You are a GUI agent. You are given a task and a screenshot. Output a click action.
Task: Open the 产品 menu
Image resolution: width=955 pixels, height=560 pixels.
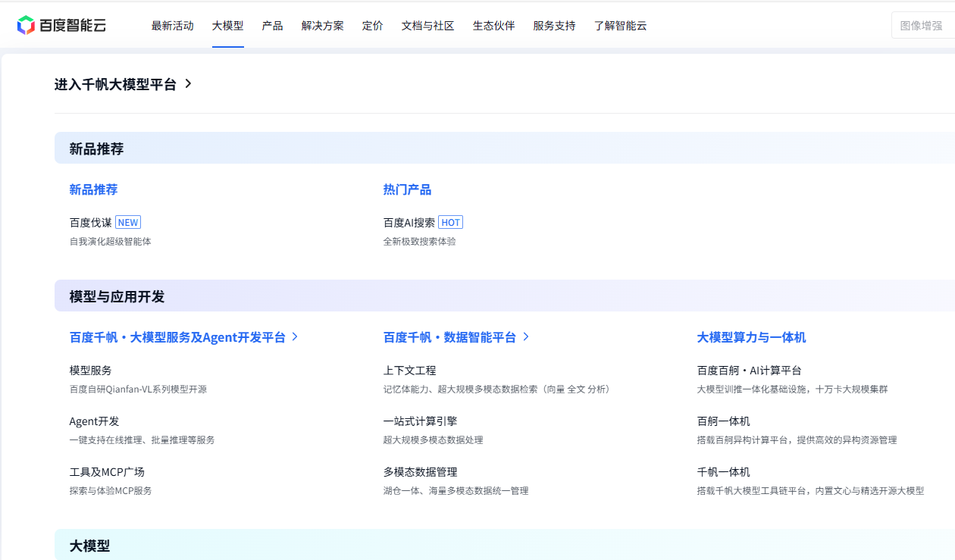click(x=273, y=26)
